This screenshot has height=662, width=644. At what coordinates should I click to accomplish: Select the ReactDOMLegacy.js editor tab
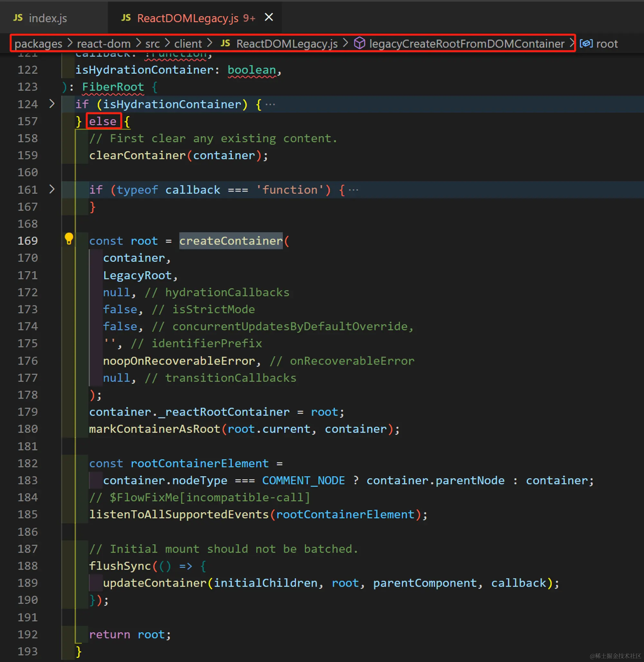click(188, 18)
